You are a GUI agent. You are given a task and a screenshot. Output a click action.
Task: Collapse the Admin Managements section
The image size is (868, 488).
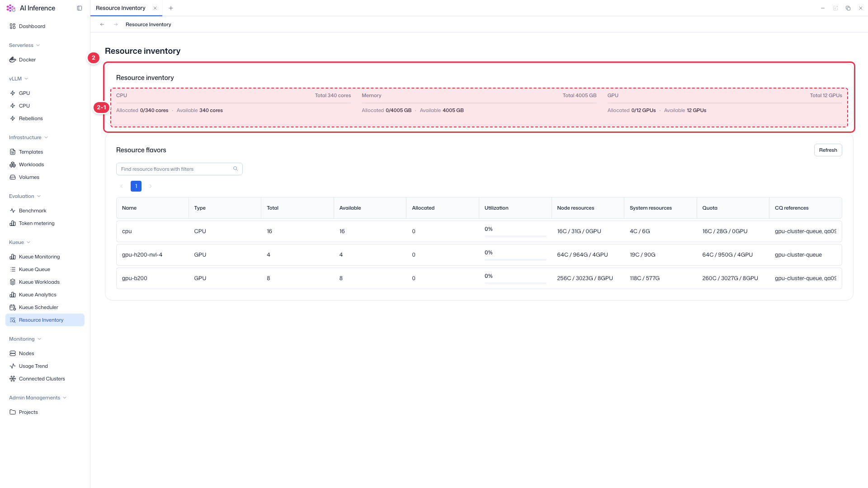(65, 398)
